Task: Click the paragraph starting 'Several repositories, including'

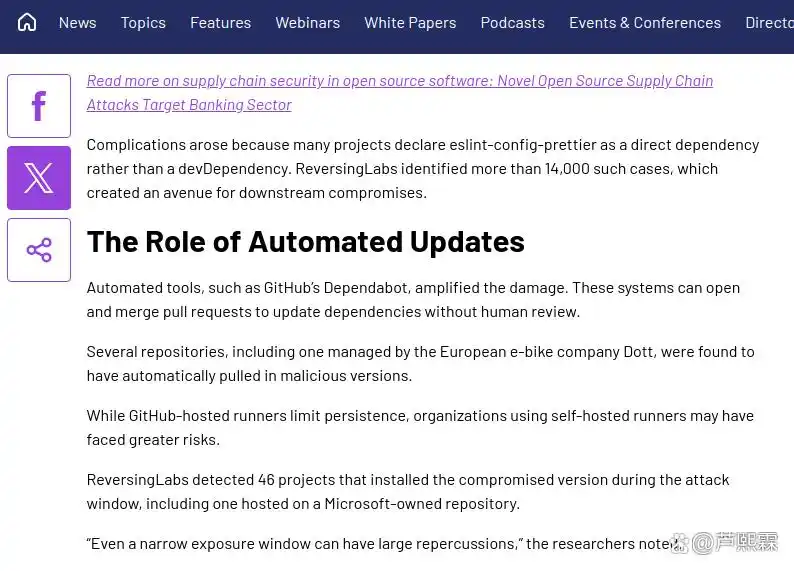Action: [x=420, y=363]
